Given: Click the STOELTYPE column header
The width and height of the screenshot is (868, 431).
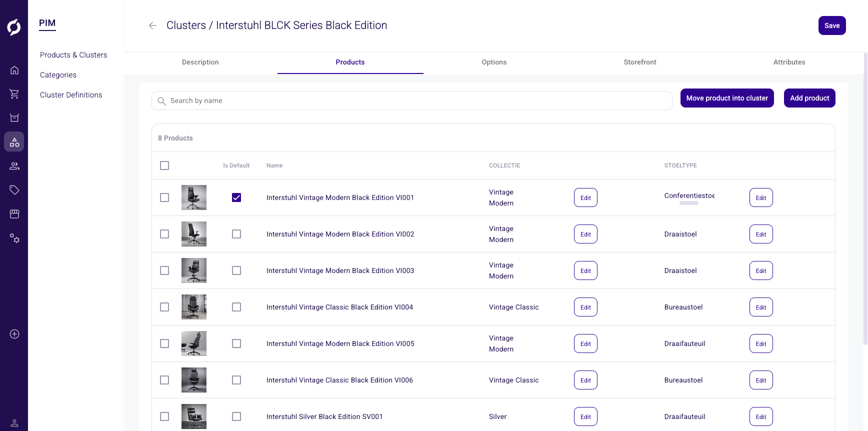Looking at the screenshot, I should (x=680, y=165).
